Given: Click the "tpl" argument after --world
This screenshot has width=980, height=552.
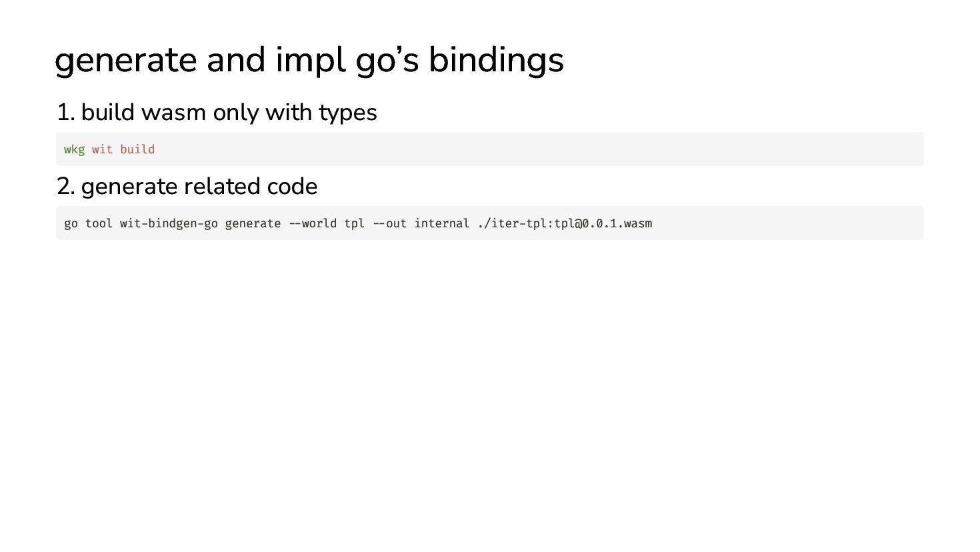Looking at the screenshot, I should tap(355, 223).
